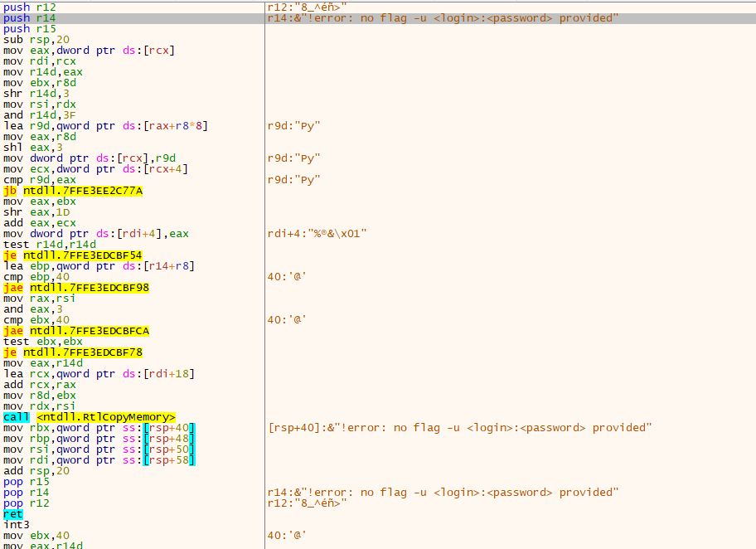Click the add rsp,20 instruction
The width and height of the screenshot is (756, 549).
(x=36, y=471)
